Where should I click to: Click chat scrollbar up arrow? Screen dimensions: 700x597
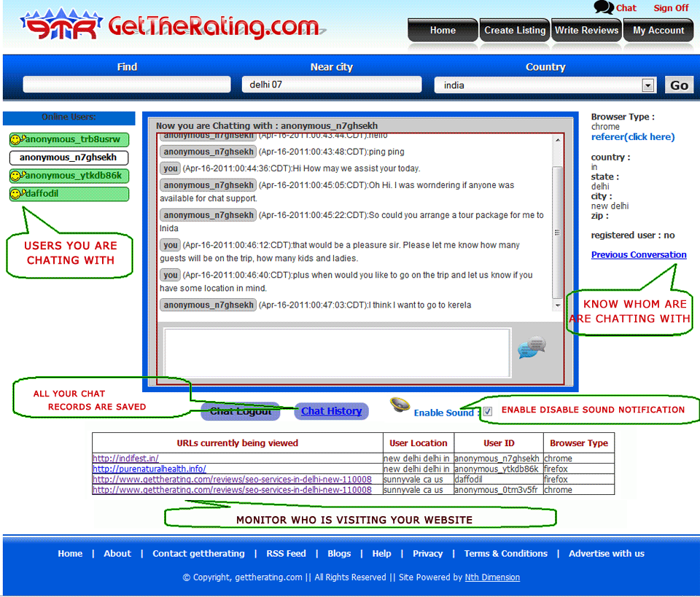tap(558, 140)
